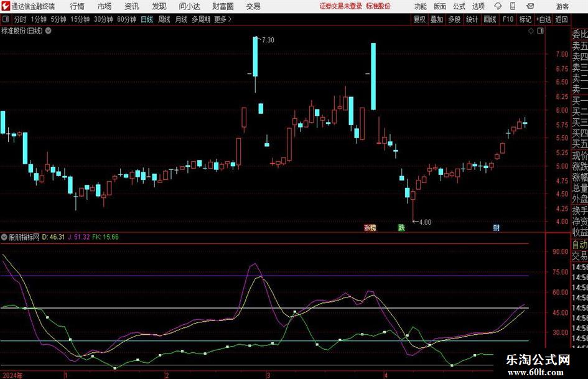This screenshot has width=588, height=379.
Task: Click the 涨榜 marker below the candles
Action: (370, 227)
